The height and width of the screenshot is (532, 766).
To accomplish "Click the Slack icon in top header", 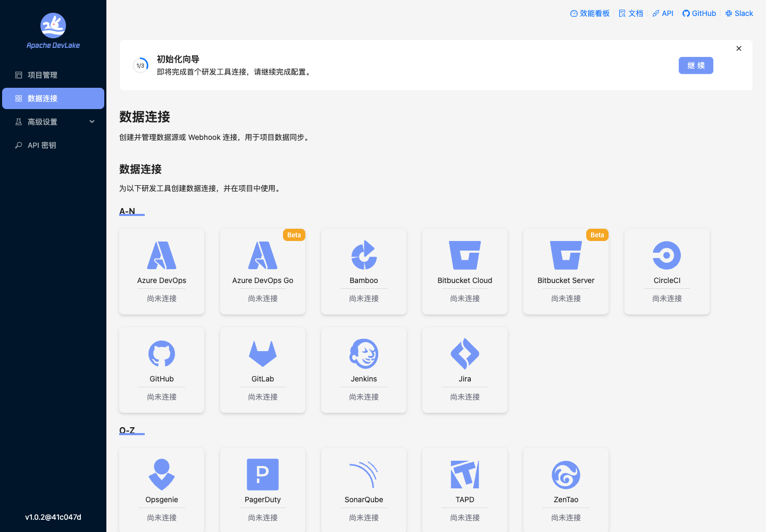I will click(729, 13).
